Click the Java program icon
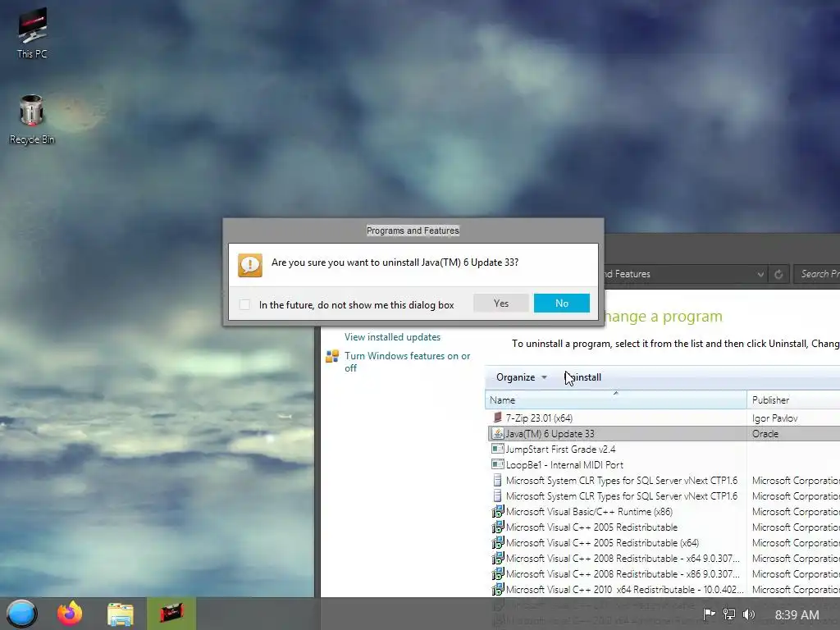Viewport: 840px width, 630px height. click(x=498, y=433)
